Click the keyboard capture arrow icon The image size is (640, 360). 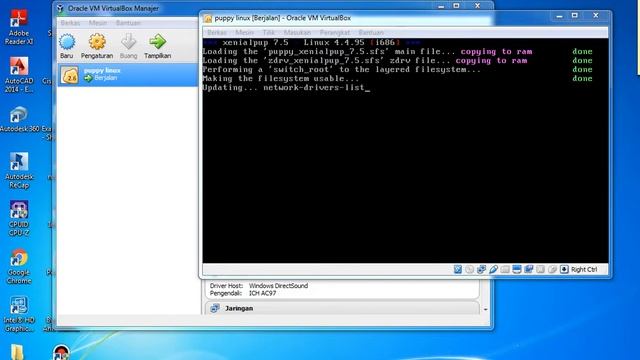pyautogui.click(x=564, y=269)
